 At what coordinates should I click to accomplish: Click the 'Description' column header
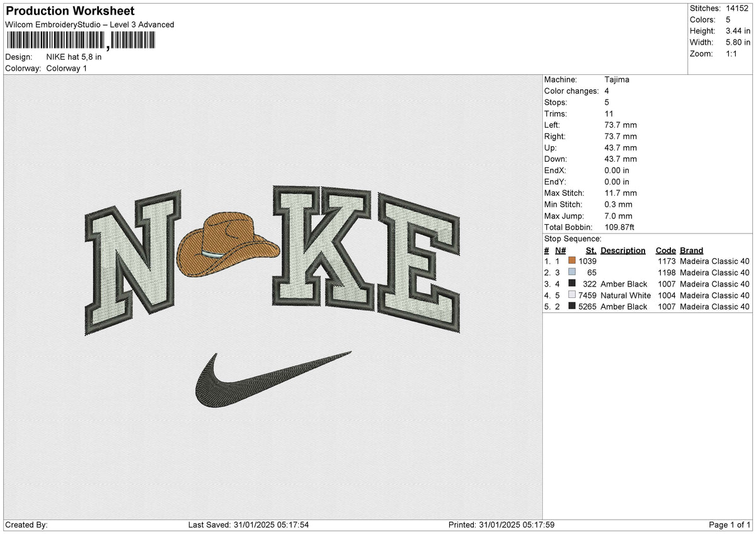pyautogui.click(x=623, y=250)
